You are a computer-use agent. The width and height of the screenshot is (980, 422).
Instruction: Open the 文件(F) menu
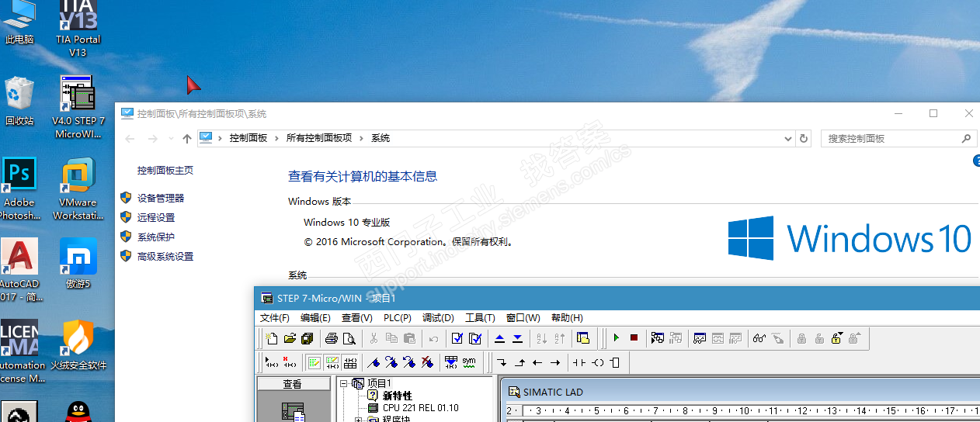(275, 318)
